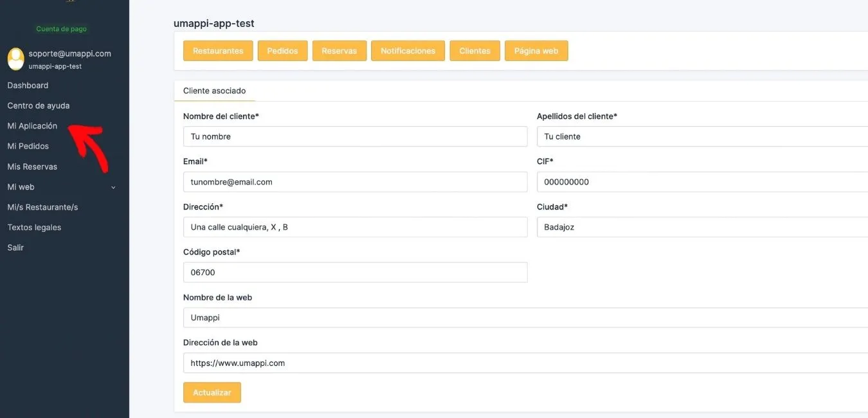This screenshot has height=418, width=868.
Task: Go to Centro de ayuda
Action: click(39, 105)
